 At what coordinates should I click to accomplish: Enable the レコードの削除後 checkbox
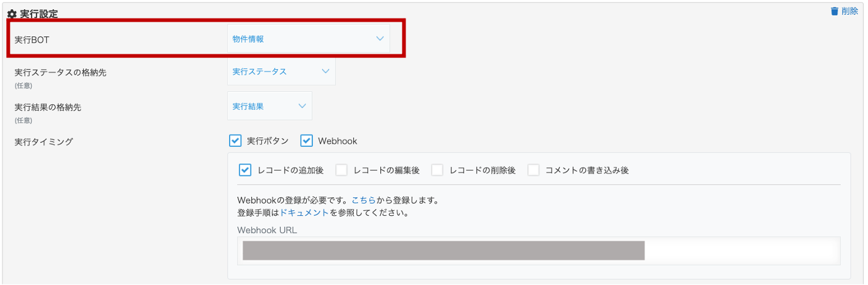(438, 170)
